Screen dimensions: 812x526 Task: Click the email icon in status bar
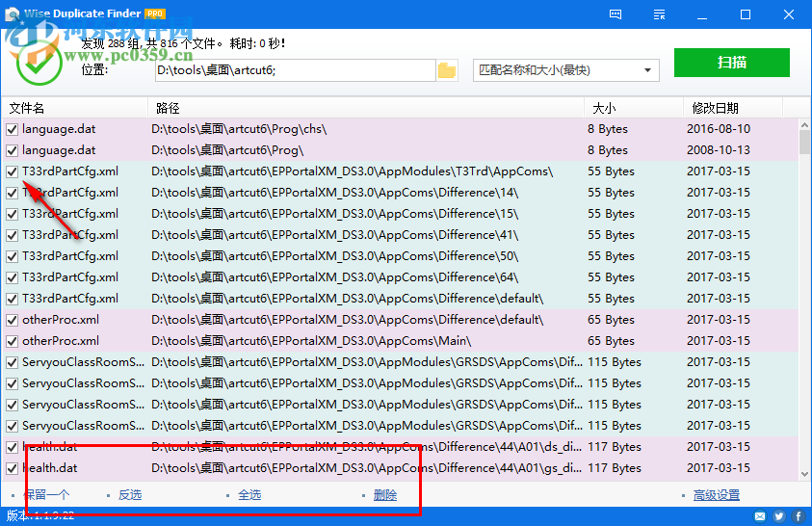760,515
